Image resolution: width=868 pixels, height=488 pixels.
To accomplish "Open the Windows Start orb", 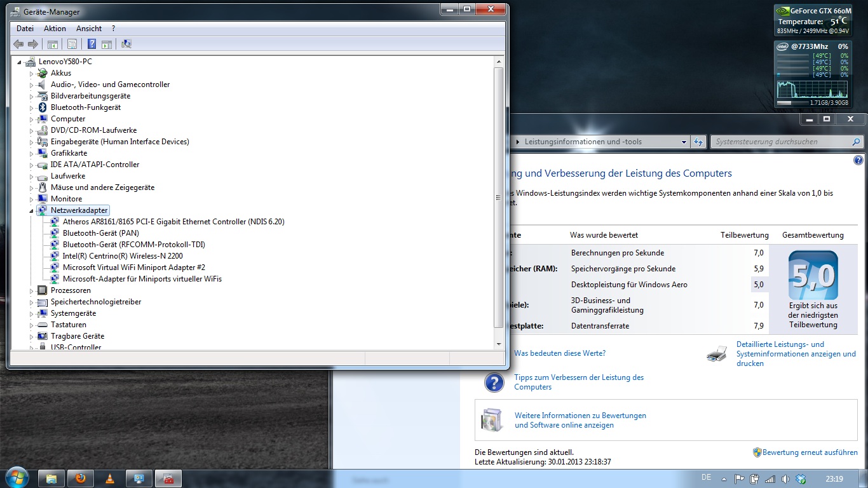I will 17,478.
